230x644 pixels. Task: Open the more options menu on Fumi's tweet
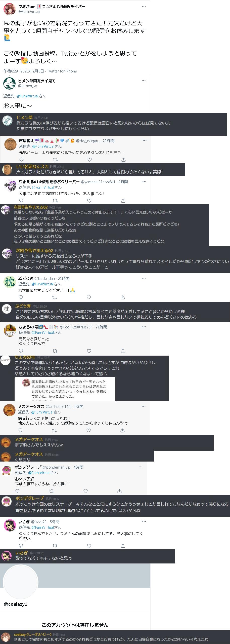coord(144,6)
